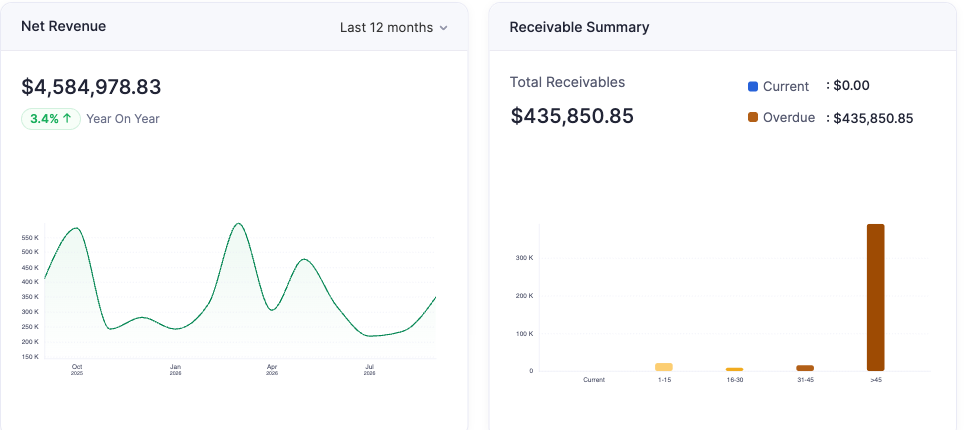Open the Last 12 months dropdown

(393, 28)
